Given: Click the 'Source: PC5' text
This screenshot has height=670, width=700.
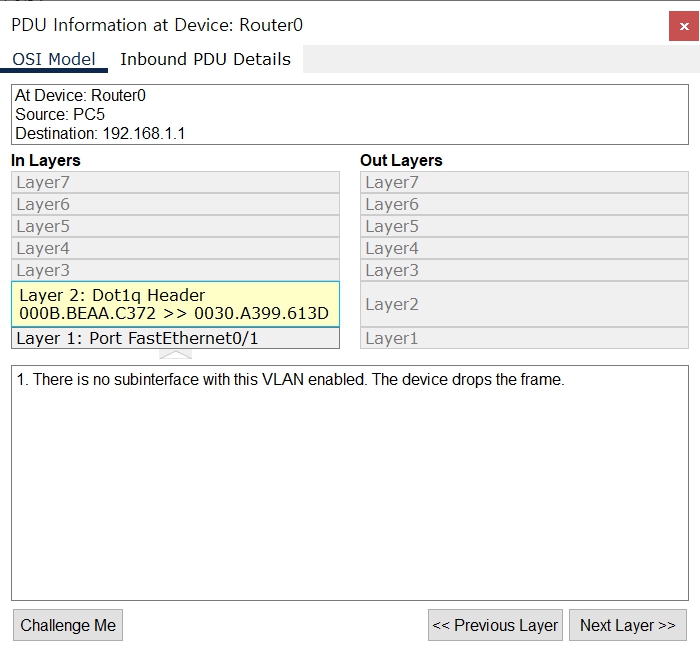Looking at the screenshot, I should pos(60,114).
